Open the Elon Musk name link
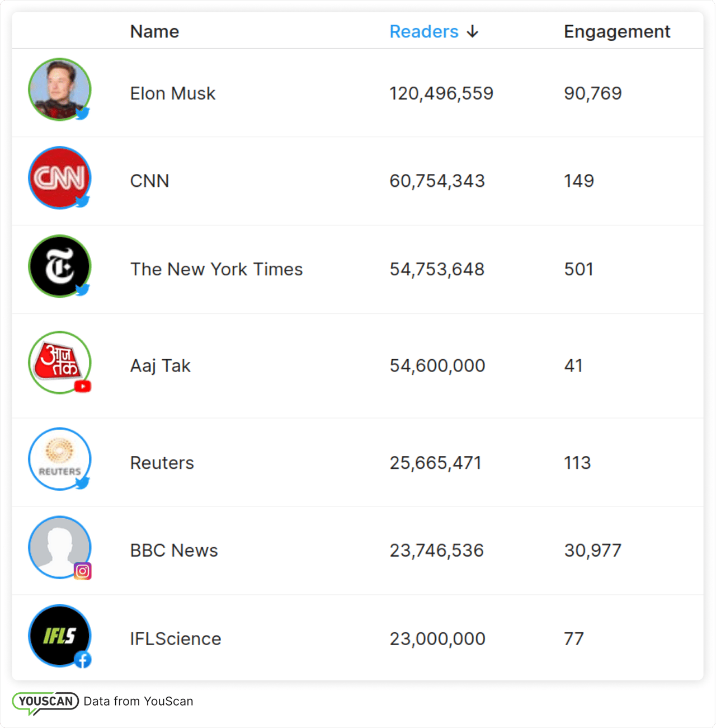716x728 pixels. (x=172, y=93)
